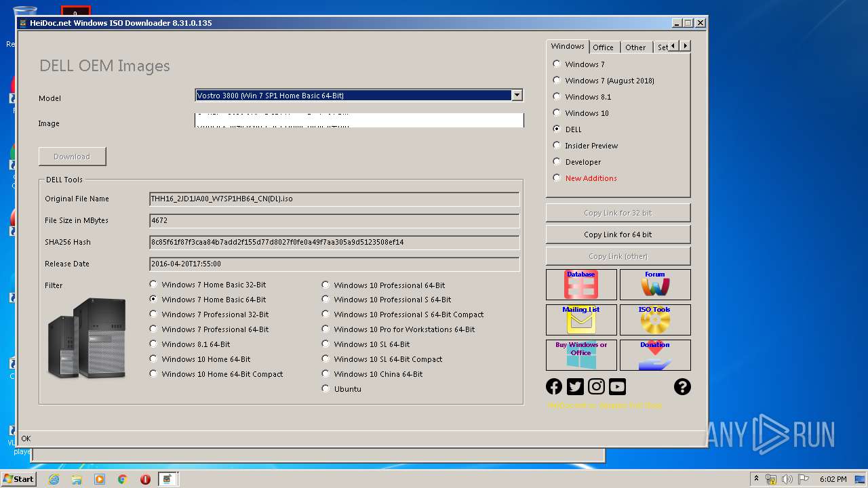Launch Internet Explorer from the taskbar
This screenshot has height=488, width=868.
(x=54, y=479)
